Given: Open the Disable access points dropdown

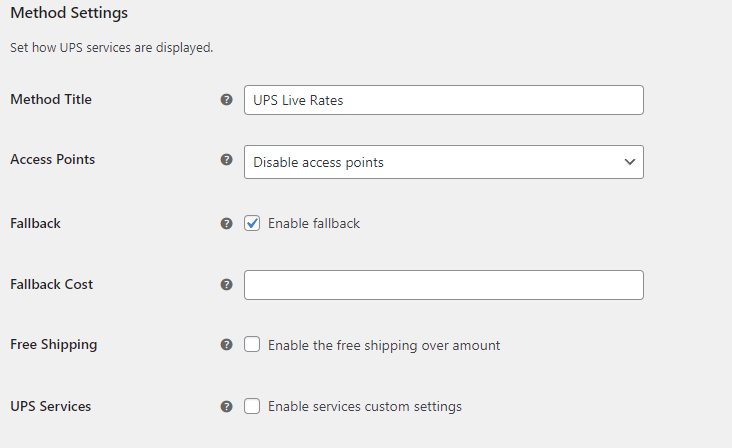Looking at the screenshot, I should click(x=443, y=162).
